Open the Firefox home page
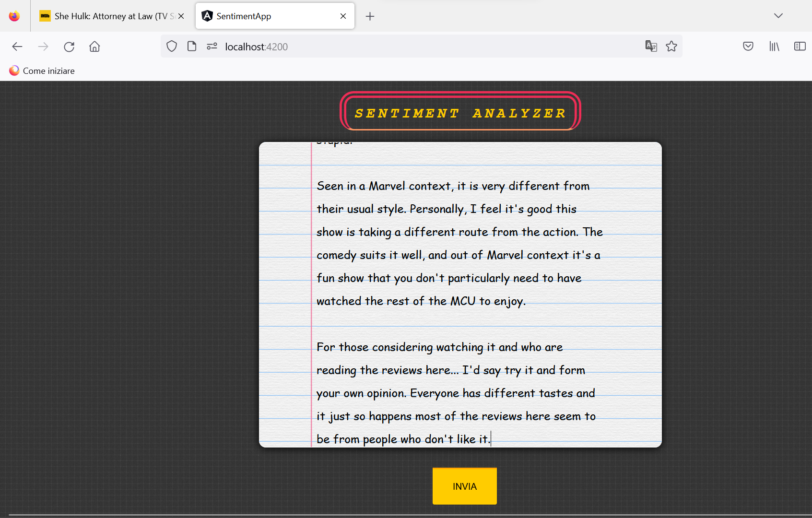Viewport: 812px width, 518px height. pyautogui.click(x=94, y=47)
